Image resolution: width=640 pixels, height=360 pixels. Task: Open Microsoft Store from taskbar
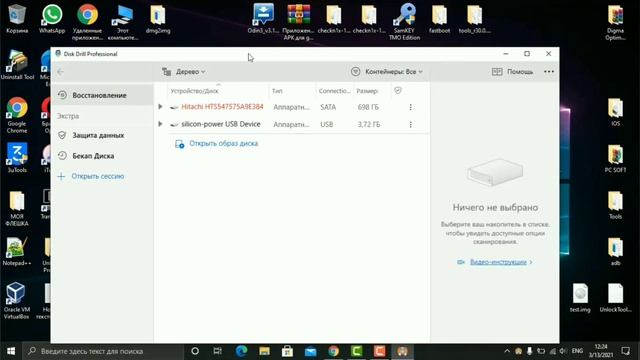point(287,351)
